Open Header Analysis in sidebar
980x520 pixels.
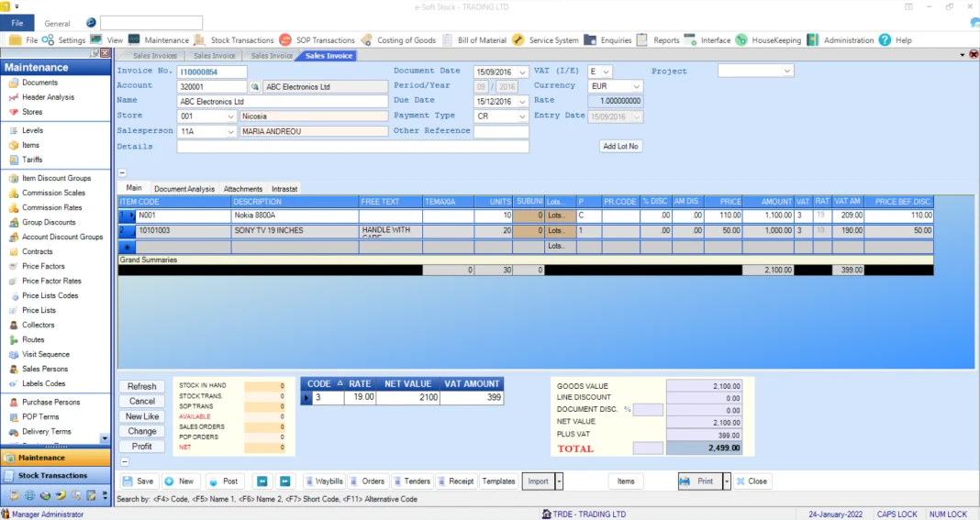click(x=48, y=97)
